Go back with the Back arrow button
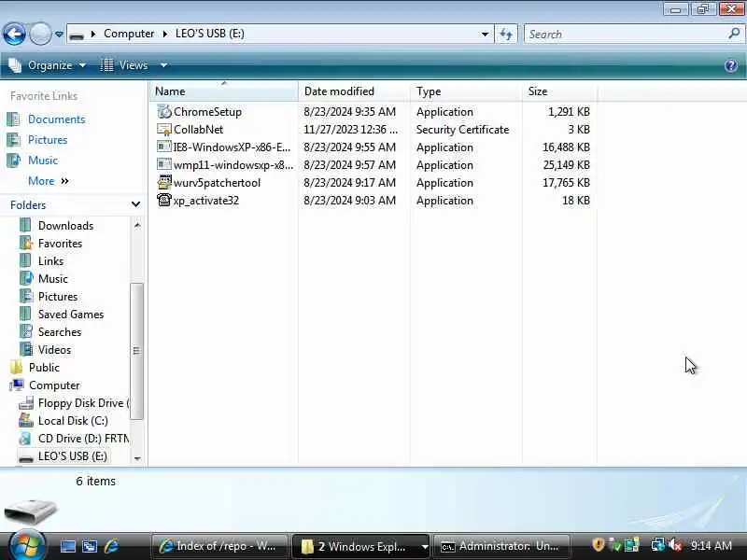 pos(14,35)
